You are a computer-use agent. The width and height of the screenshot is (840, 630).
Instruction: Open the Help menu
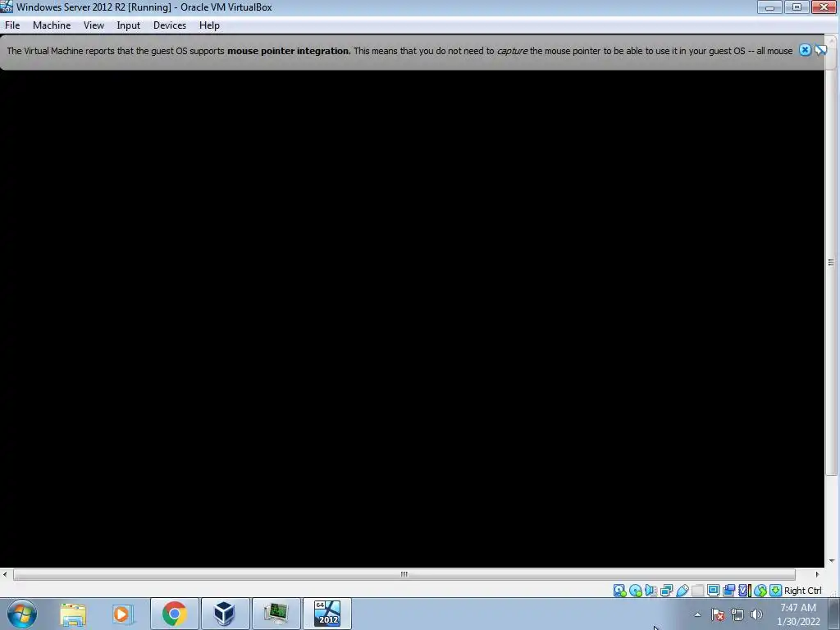pyautogui.click(x=209, y=25)
